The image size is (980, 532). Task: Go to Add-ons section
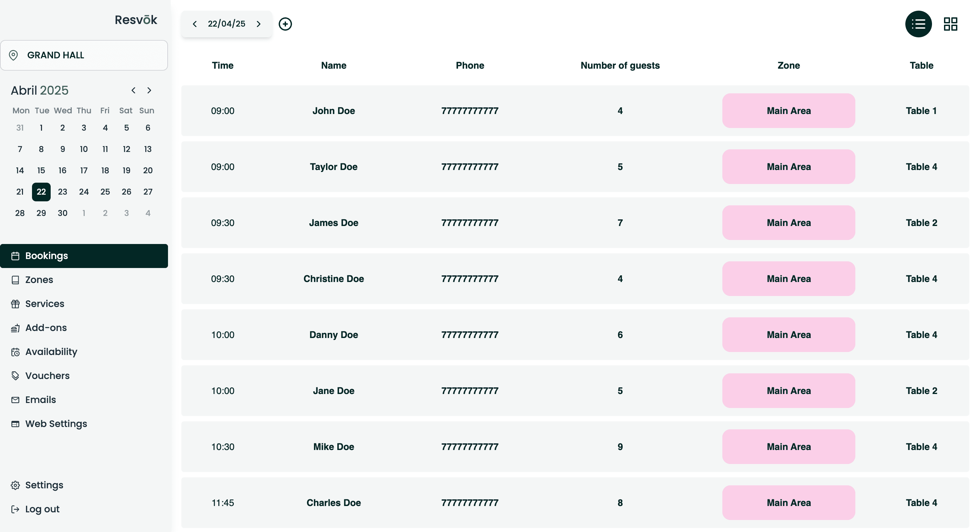click(x=46, y=328)
